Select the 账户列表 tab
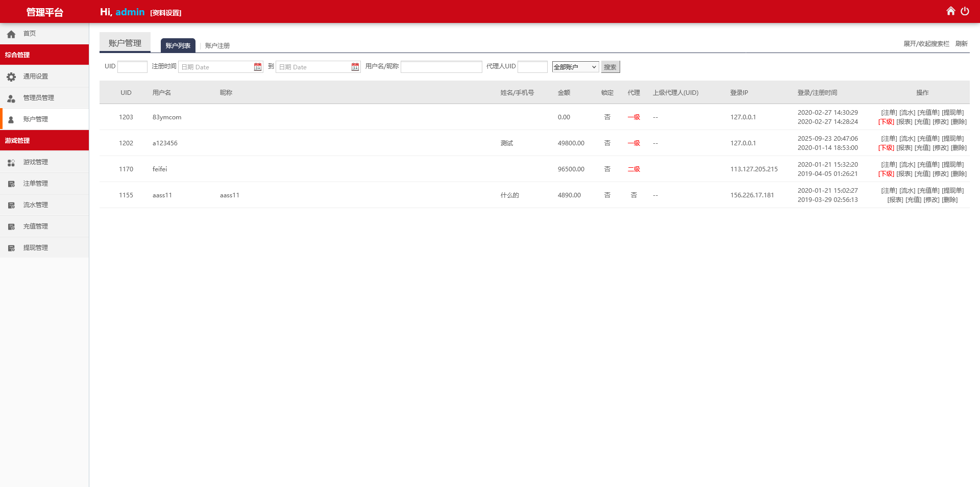The height and width of the screenshot is (487, 980). tap(178, 45)
